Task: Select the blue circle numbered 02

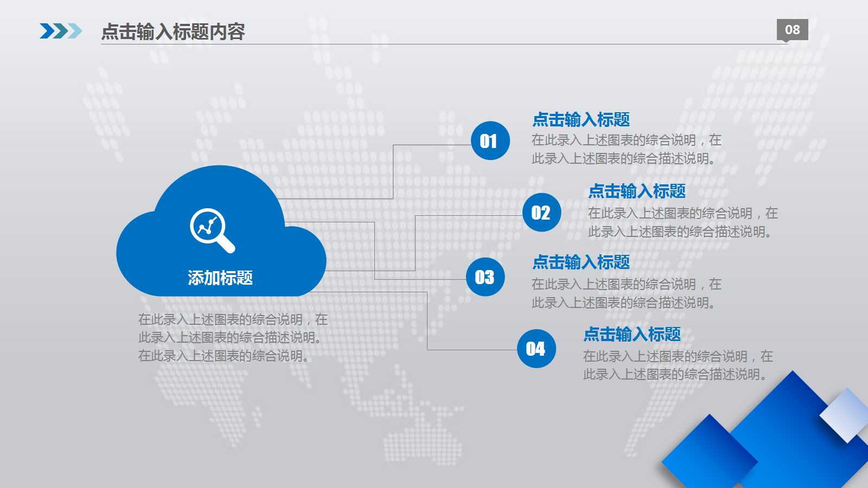Action: tap(541, 213)
